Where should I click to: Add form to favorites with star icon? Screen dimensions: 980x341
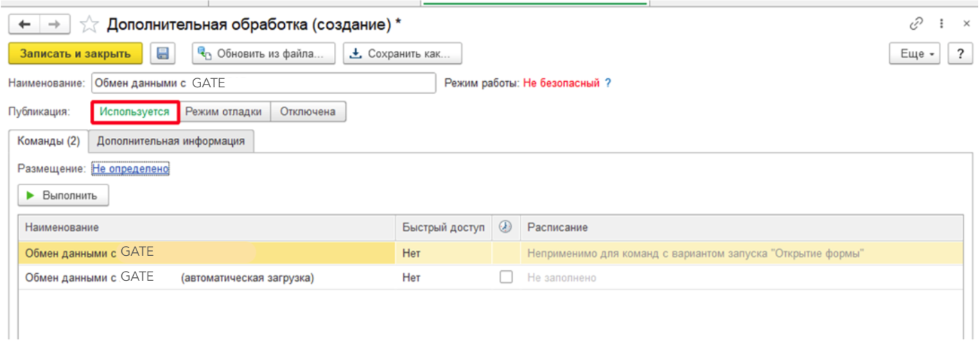click(89, 25)
